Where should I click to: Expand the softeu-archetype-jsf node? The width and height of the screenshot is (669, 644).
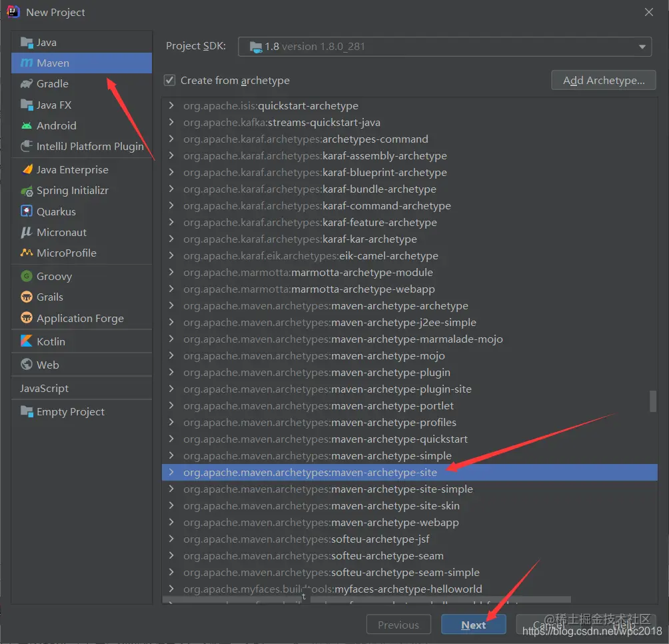pos(171,539)
